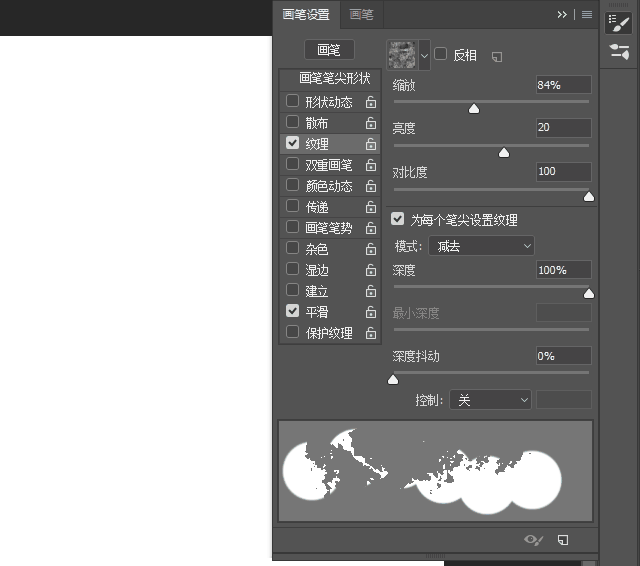Viewport: 640px width, 566px height.
Task: Uncheck the 平滑 checkbox
Action: [292, 311]
